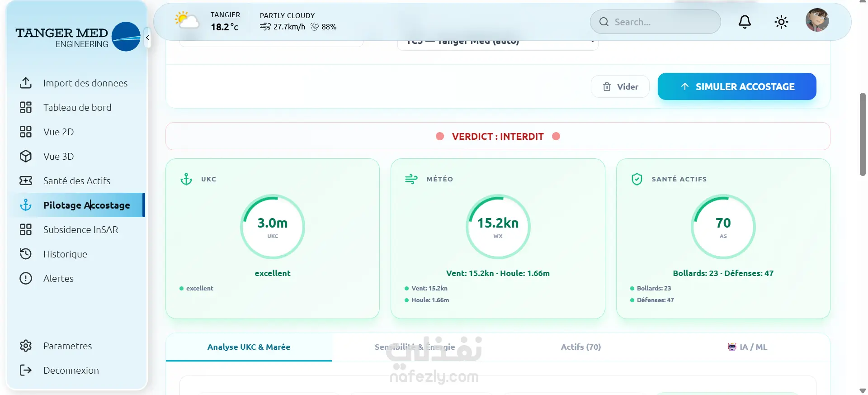
Task: Click into the Search field
Action: [x=655, y=22]
